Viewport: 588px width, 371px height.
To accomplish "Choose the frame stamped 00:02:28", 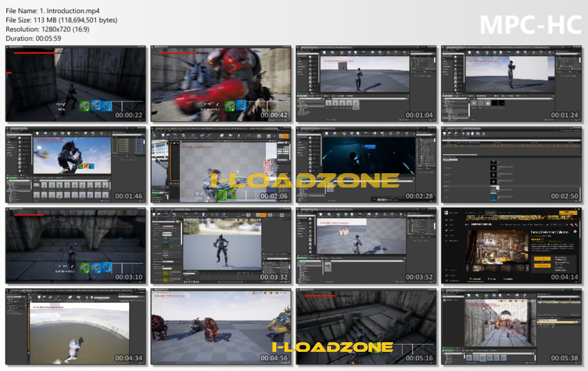I will [x=366, y=165].
